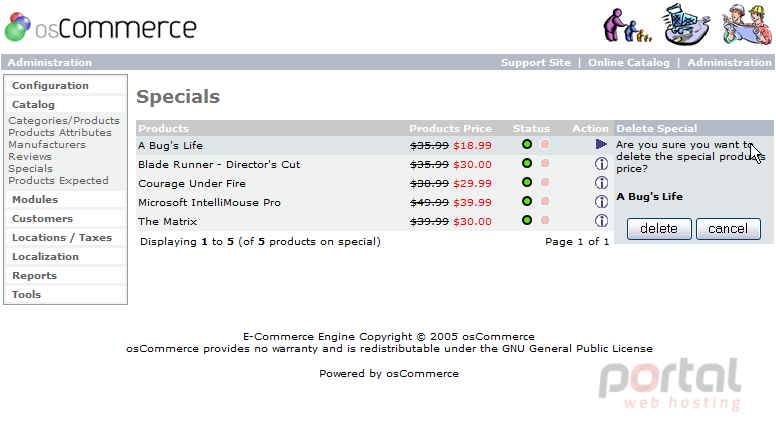This screenshot has height=422, width=776.
Task: Deactivate Microsoft IntelliMouse Pro with red dot
Action: (545, 201)
